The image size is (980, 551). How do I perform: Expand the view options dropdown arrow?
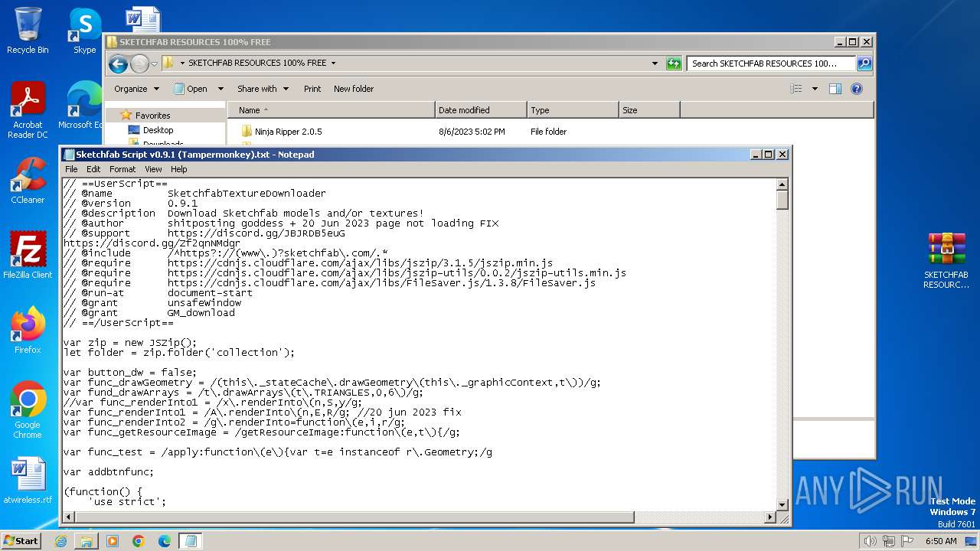click(815, 89)
